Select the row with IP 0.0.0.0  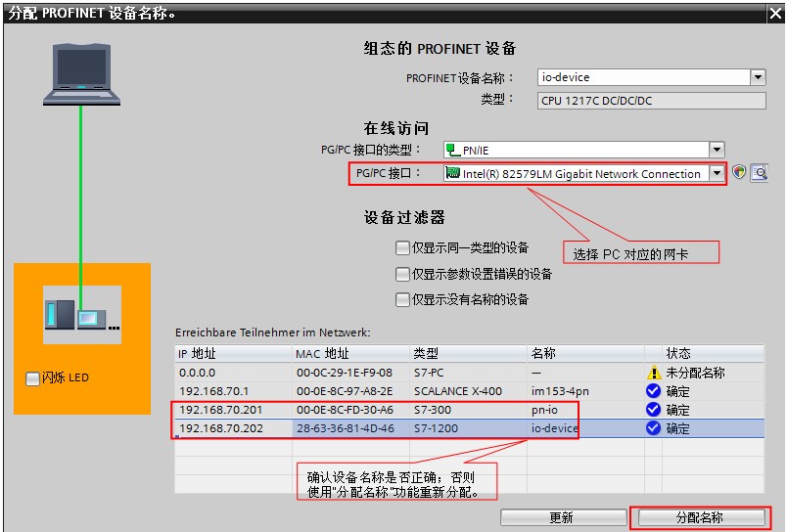coord(469,373)
